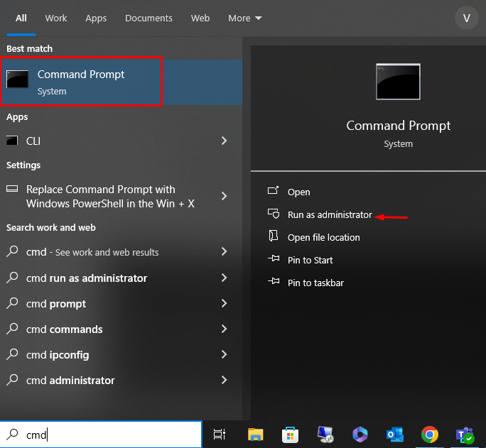This screenshot has width=486, height=448.
Task: Open Remote Desktop from the taskbar
Action: (x=325, y=435)
